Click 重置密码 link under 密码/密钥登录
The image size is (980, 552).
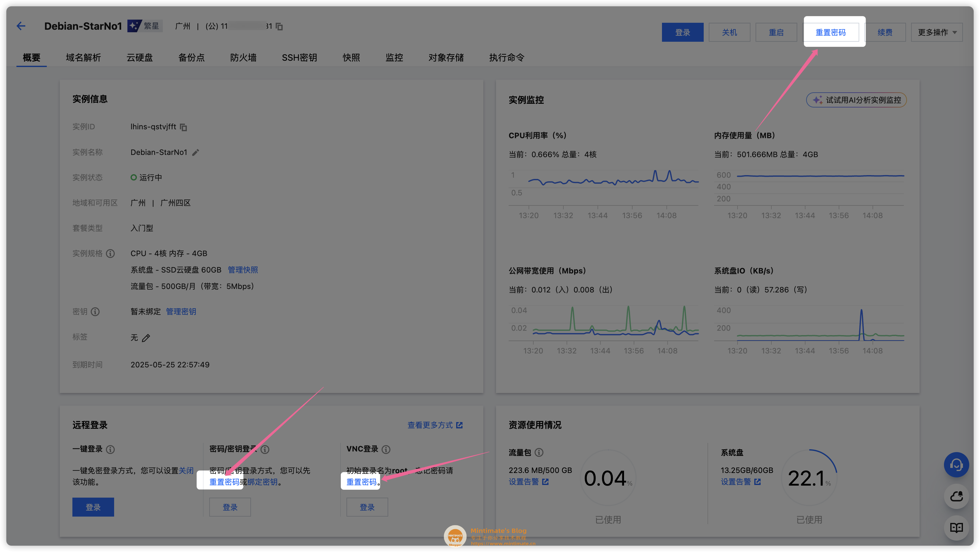pyautogui.click(x=224, y=482)
